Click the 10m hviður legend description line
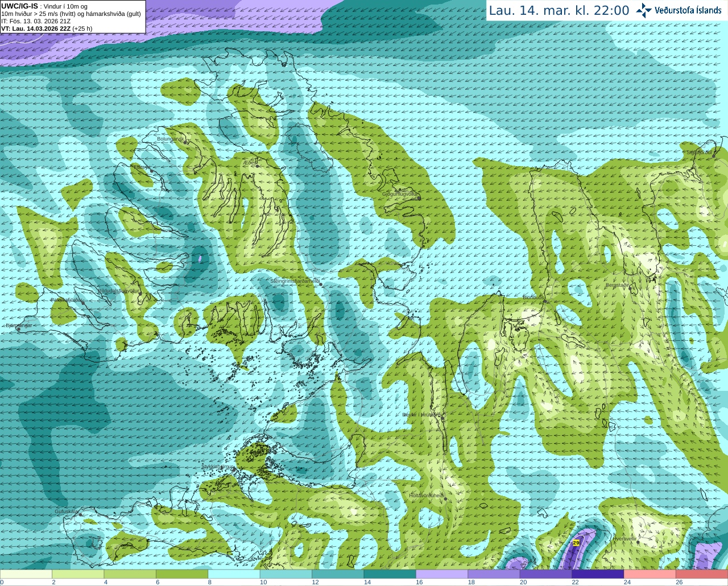This screenshot has height=586, width=728. [71, 14]
